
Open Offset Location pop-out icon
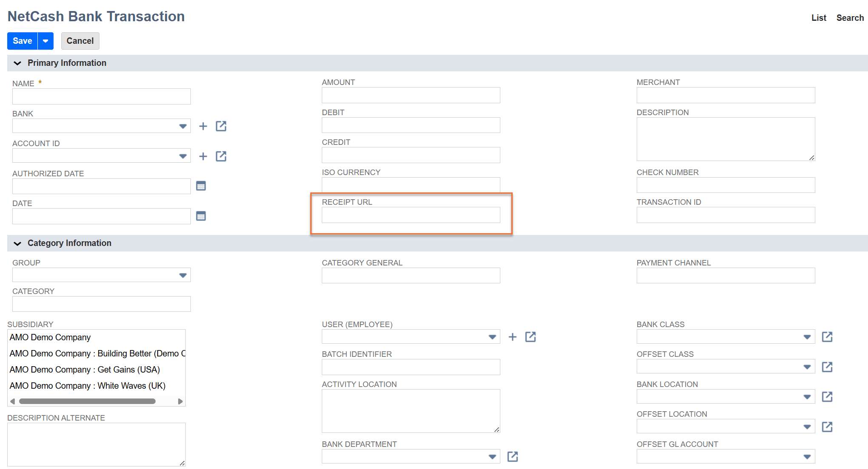pyautogui.click(x=827, y=427)
